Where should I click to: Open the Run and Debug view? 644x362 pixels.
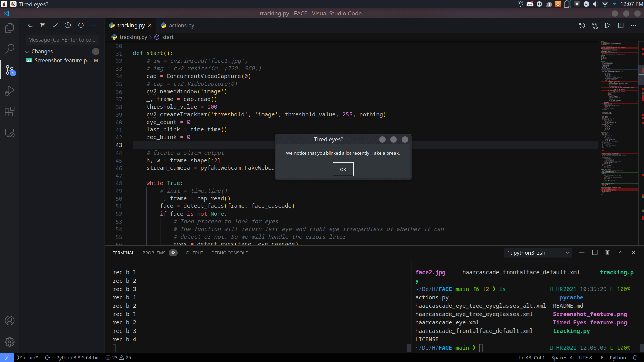coord(10,91)
